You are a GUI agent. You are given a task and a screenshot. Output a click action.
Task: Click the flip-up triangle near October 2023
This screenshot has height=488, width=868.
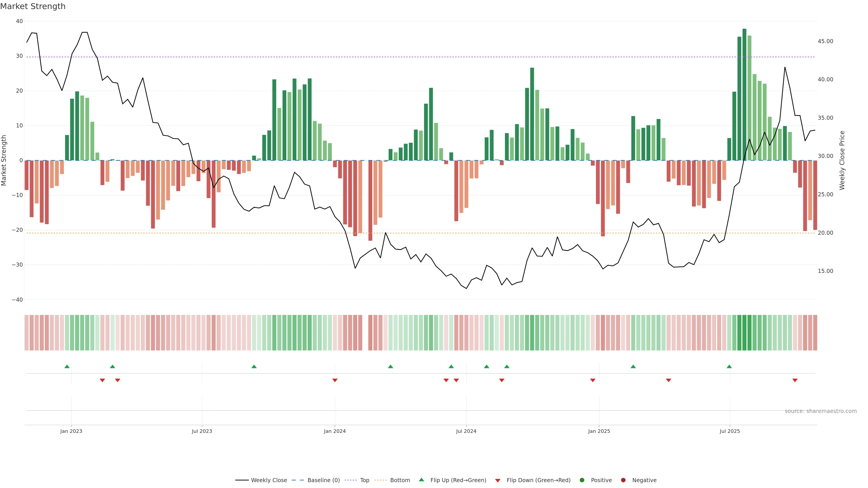click(254, 366)
